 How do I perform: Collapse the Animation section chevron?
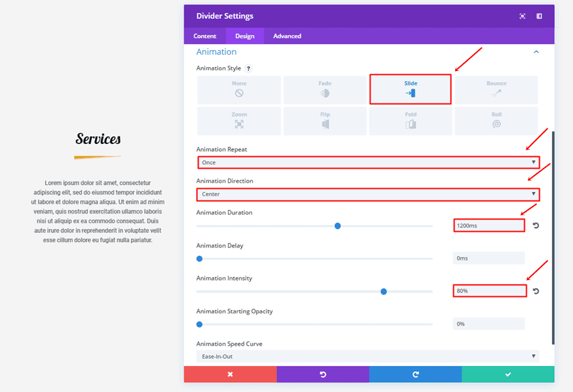(536, 52)
